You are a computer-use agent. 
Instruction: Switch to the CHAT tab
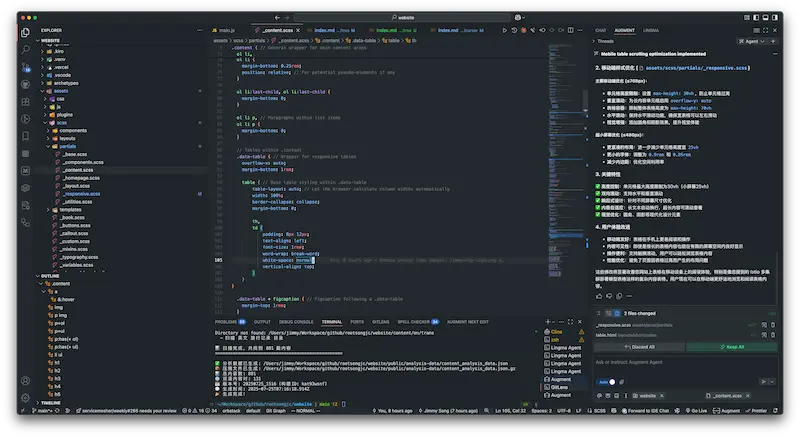(x=601, y=30)
